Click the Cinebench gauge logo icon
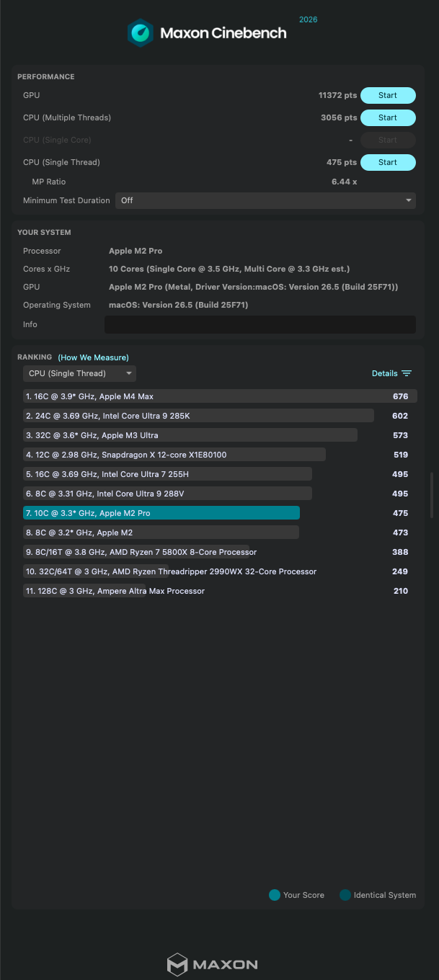Image resolution: width=439 pixels, height=980 pixels. (x=141, y=33)
